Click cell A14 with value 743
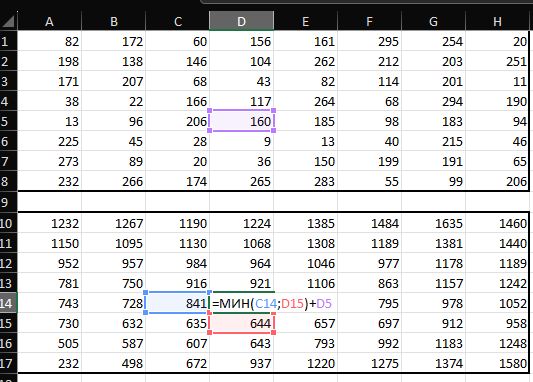The height and width of the screenshot is (382, 533). pyautogui.click(x=49, y=303)
